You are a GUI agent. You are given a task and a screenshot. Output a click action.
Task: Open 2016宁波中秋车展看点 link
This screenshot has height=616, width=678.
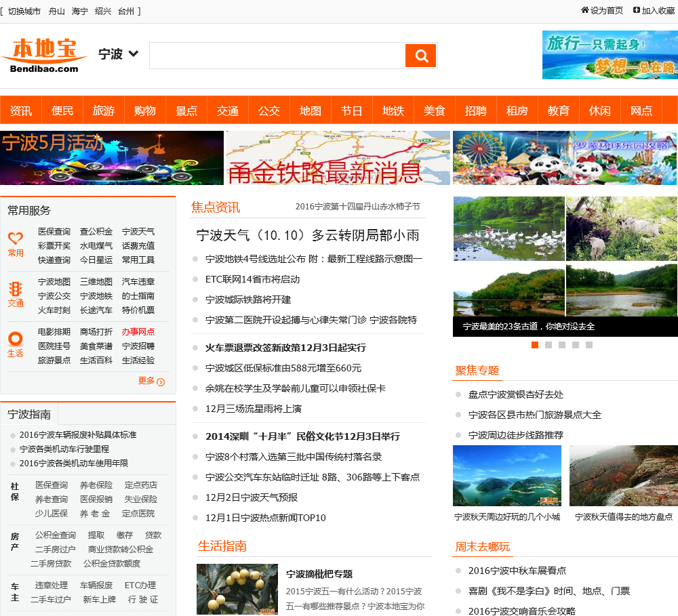(x=517, y=571)
